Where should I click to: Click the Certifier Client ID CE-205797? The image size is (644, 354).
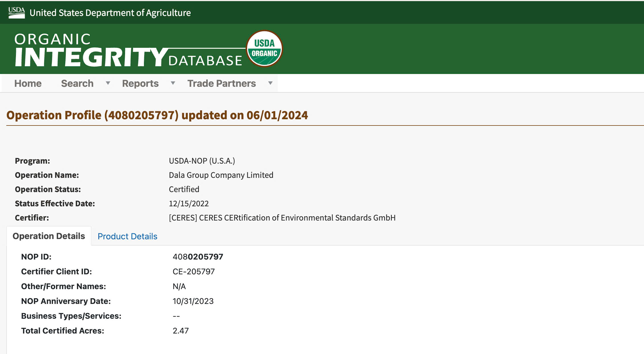[x=193, y=271]
